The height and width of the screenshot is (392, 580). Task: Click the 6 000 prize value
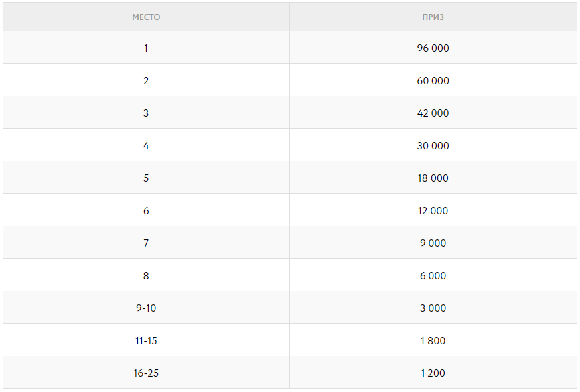[433, 276]
